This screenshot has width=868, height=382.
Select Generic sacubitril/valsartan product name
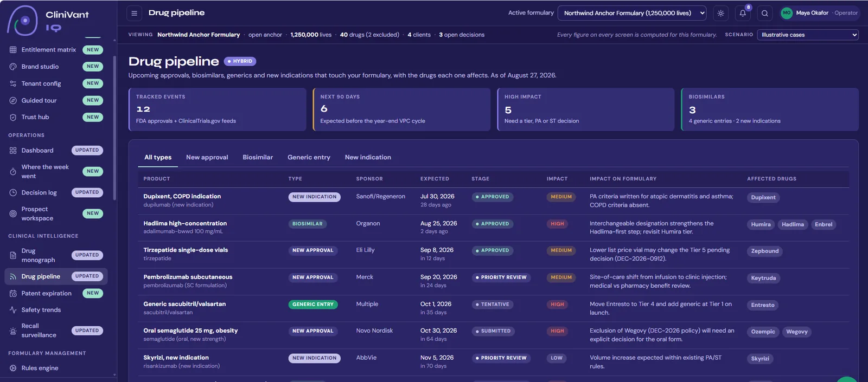[184, 304]
